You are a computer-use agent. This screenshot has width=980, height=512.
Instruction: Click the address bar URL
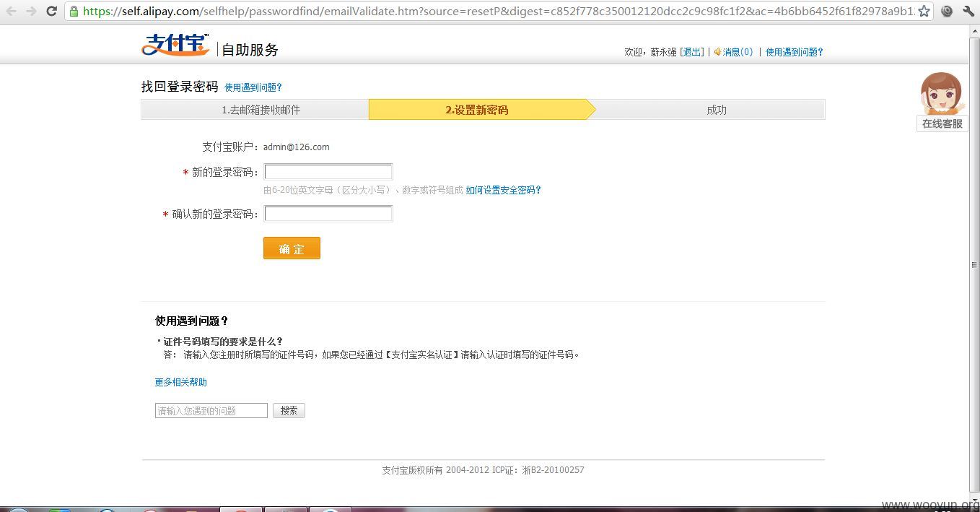click(498, 11)
